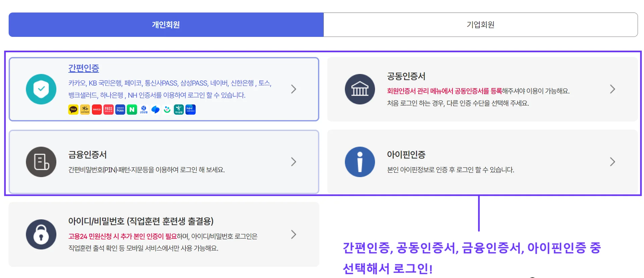Click the red 회원인증서 관리 메뉴 notice text
644x278 pixels.
[444, 91]
